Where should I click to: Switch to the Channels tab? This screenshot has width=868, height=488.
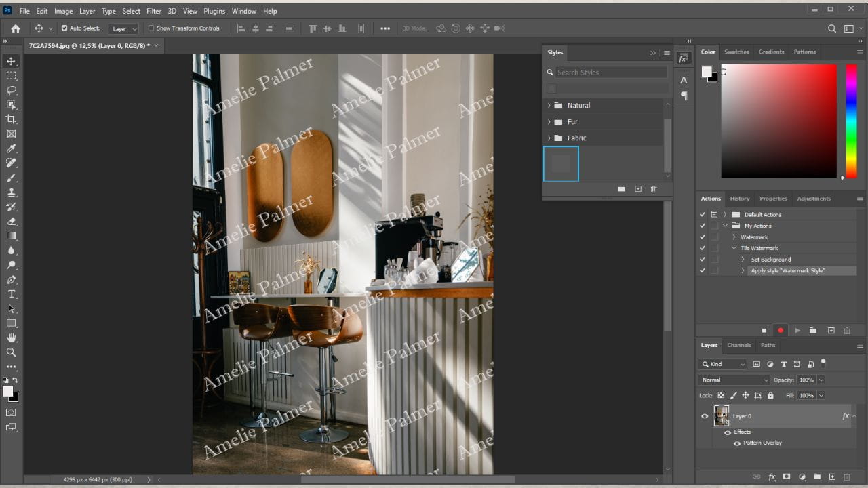[738, 345]
